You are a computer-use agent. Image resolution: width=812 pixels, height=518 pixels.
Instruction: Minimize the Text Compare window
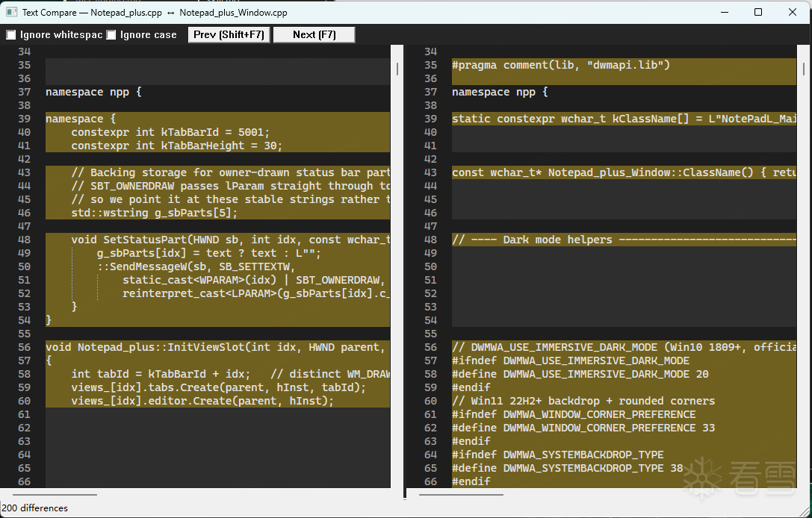pyautogui.click(x=724, y=12)
